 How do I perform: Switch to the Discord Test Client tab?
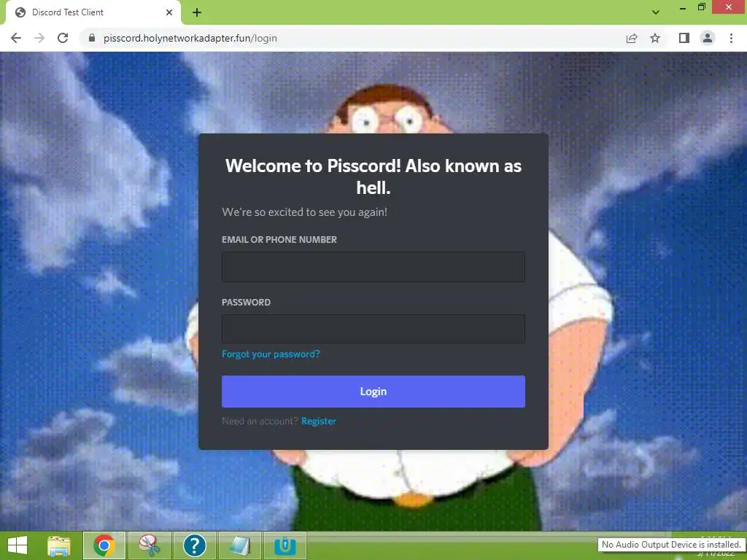(x=93, y=12)
